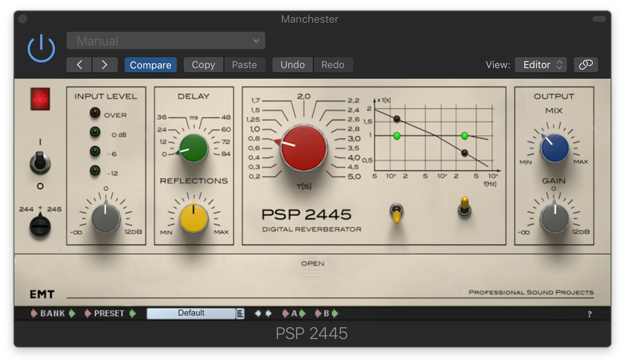625x364 pixels.
Task: Click the link chain icon button
Action: point(586,65)
